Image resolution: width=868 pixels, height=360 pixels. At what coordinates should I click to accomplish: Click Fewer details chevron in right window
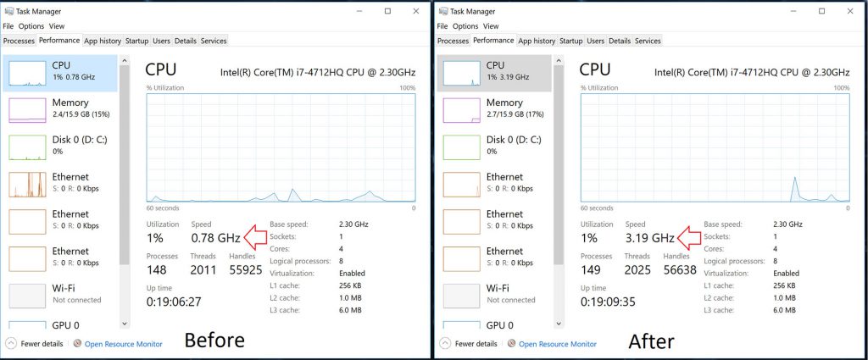(446, 343)
